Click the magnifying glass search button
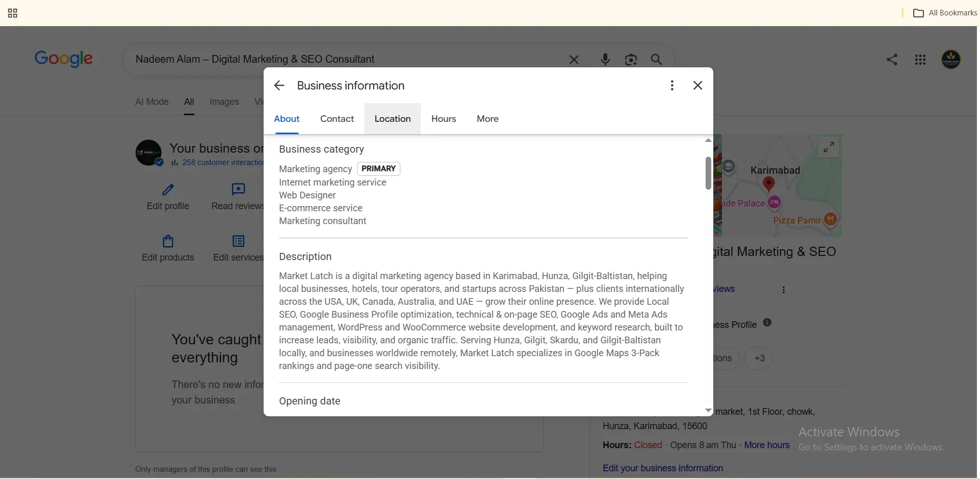 (x=656, y=60)
